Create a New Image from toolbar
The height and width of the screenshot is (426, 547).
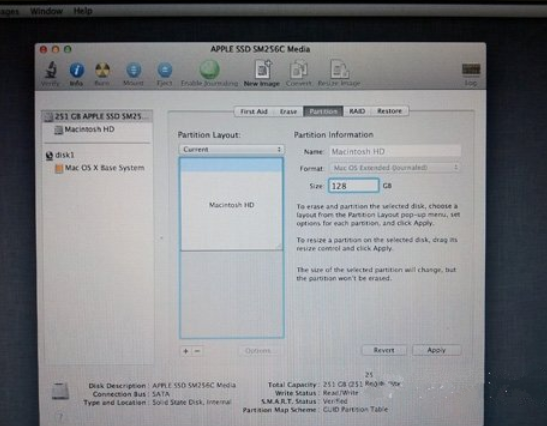[263, 69]
